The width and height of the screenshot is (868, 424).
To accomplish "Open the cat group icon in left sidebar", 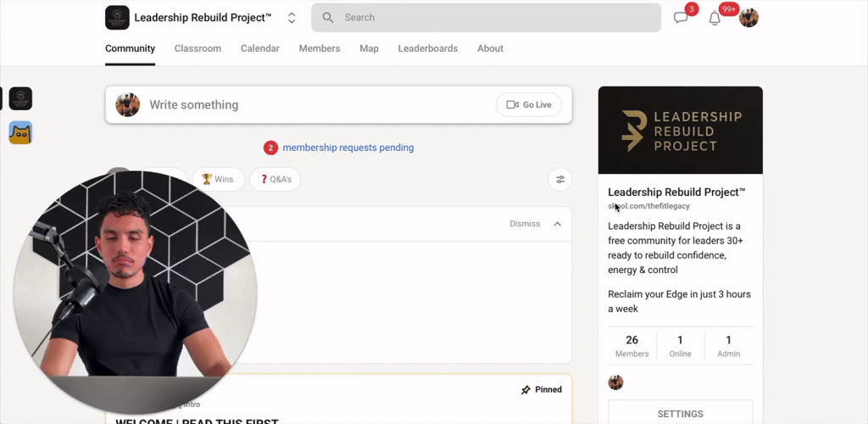I will tap(20, 133).
